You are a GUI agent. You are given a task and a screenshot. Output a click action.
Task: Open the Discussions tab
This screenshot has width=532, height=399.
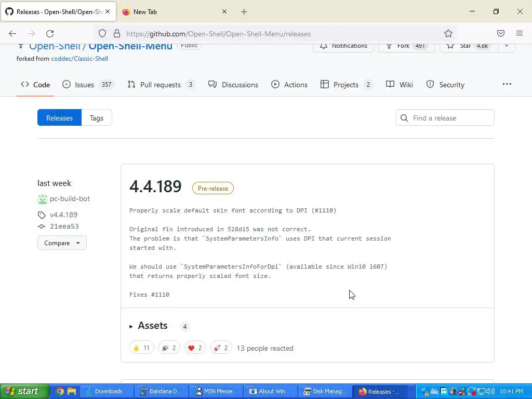tap(233, 85)
